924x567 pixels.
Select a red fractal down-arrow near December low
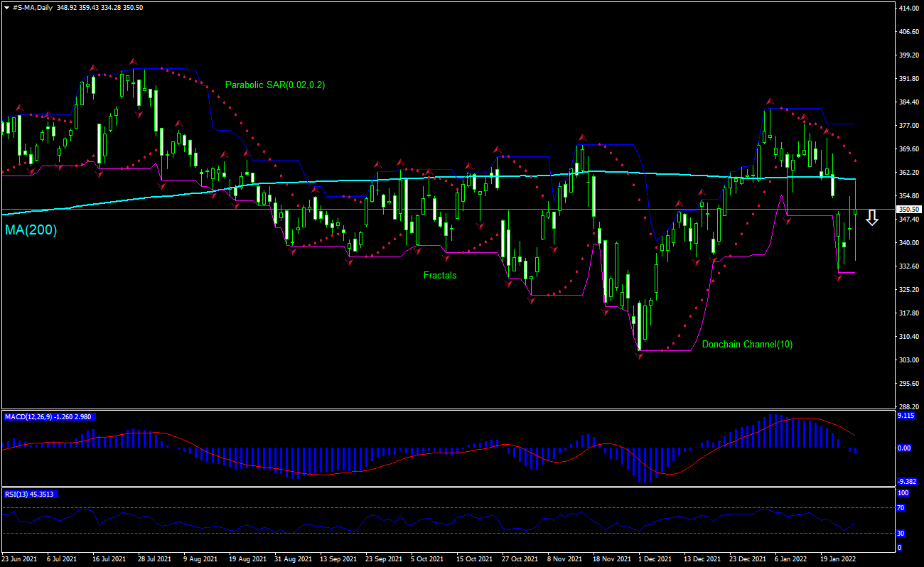click(640, 357)
